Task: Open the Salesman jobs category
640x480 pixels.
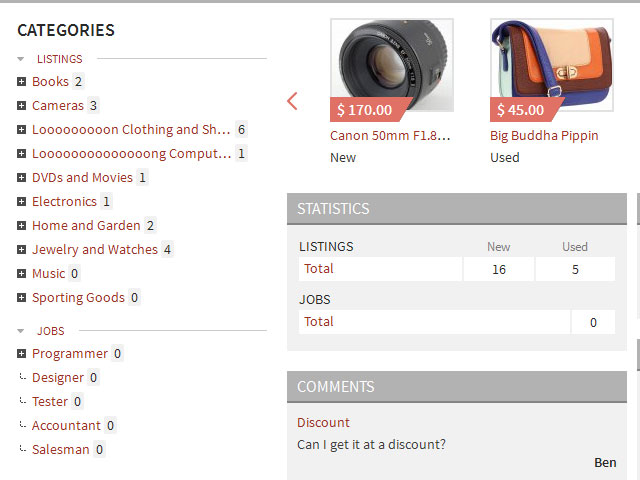Action: pos(61,450)
